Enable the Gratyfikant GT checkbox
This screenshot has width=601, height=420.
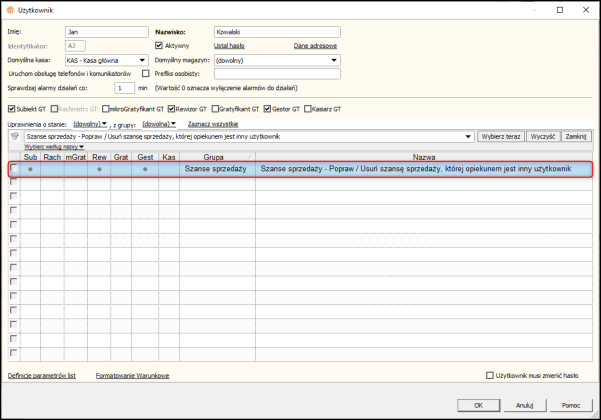tap(215, 109)
